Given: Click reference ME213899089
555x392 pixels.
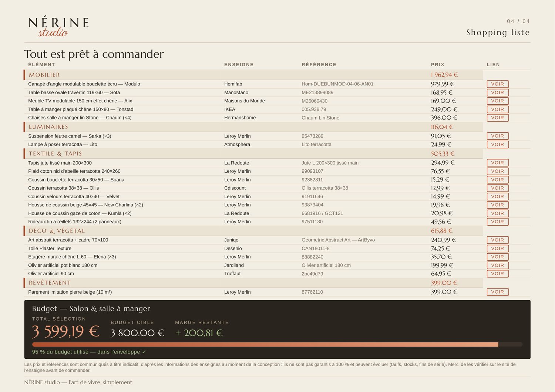Looking at the screenshot, I should pos(317,92).
